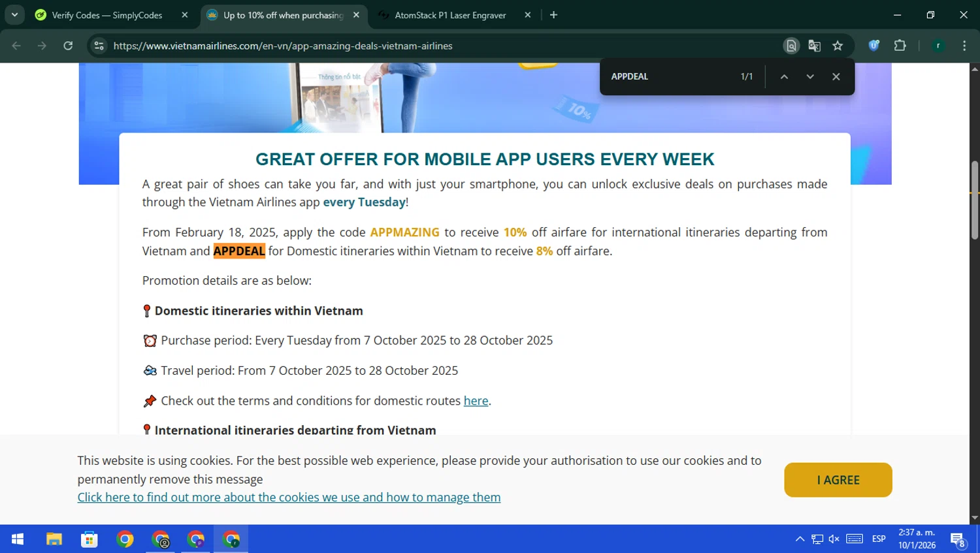Screen dimensions: 980x553
Task: Click the 10% discount text
Action: click(515, 232)
